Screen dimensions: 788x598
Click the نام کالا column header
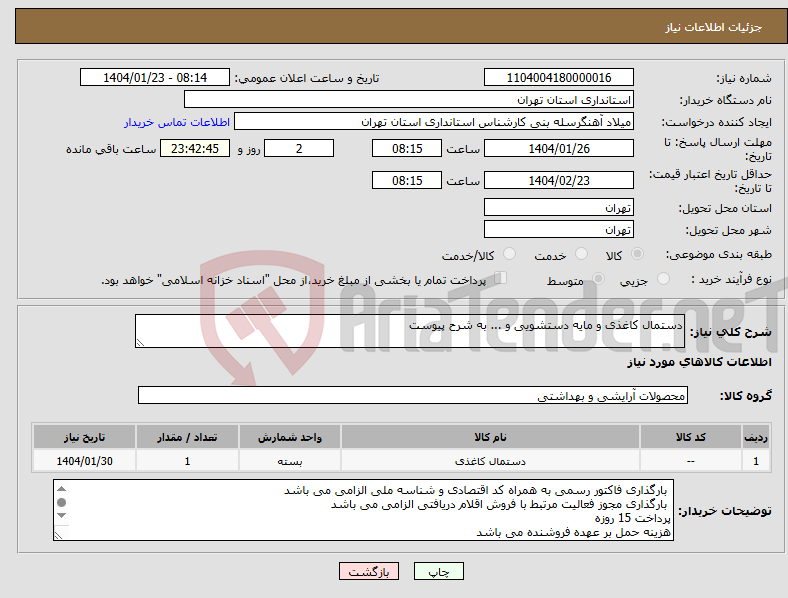[x=490, y=437]
